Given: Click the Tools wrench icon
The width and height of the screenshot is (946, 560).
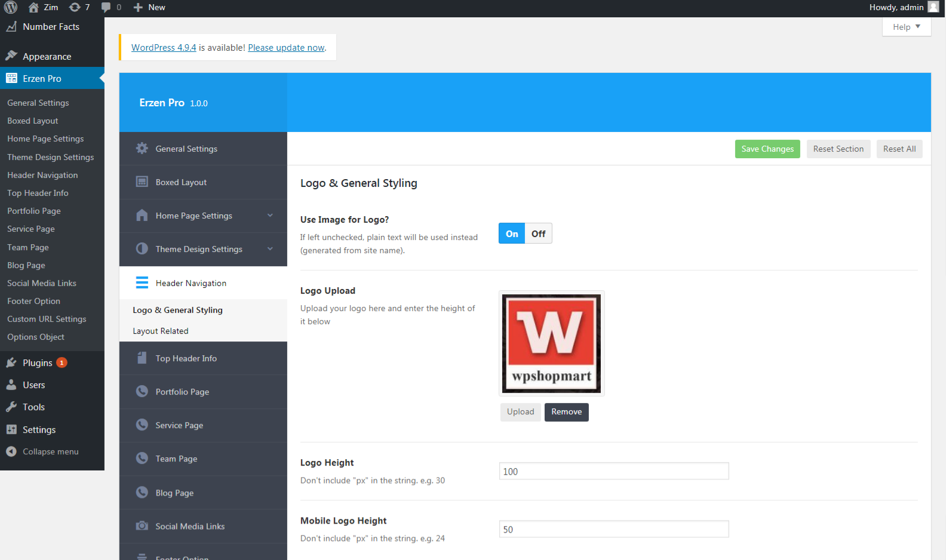Looking at the screenshot, I should [x=11, y=407].
